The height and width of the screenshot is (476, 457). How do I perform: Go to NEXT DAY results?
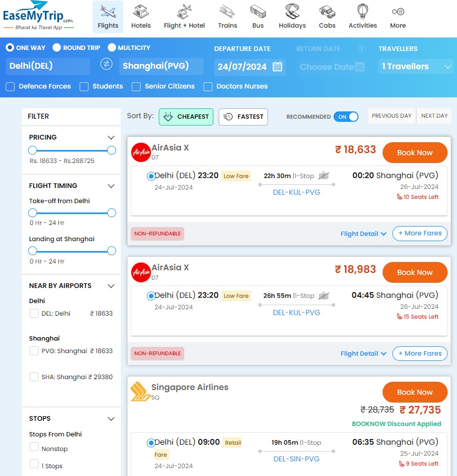point(434,116)
